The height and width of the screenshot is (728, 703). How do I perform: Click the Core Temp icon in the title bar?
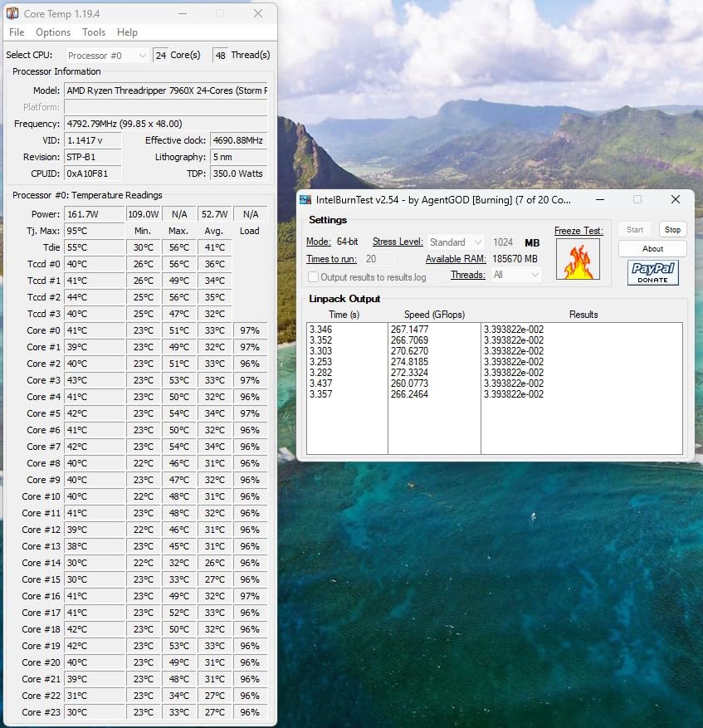[12, 13]
